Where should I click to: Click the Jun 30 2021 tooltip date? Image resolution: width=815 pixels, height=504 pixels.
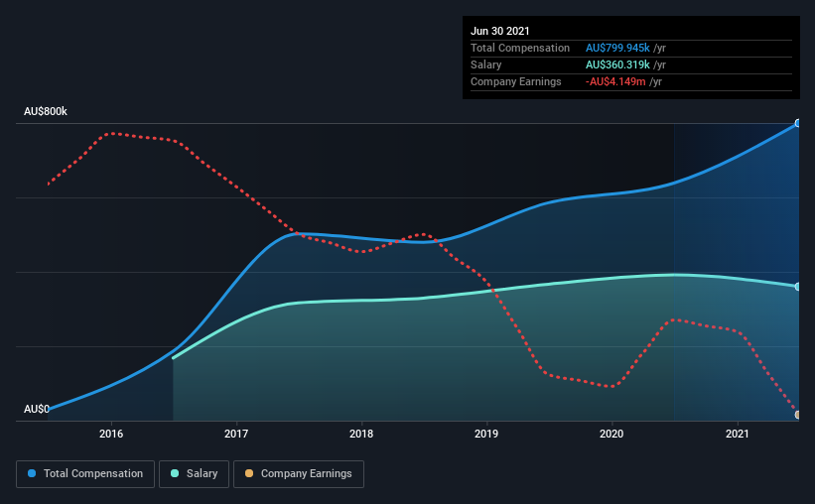click(500, 31)
